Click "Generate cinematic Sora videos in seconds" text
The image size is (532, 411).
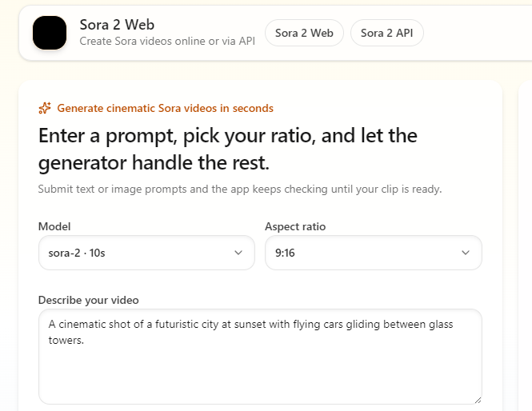pyautogui.click(x=165, y=108)
